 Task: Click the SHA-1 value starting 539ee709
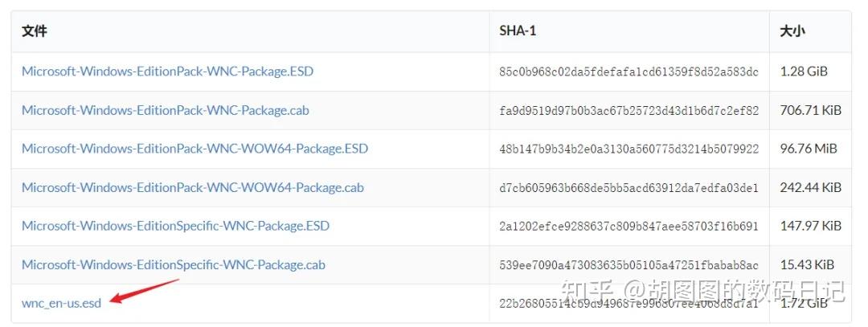coord(628,265)
